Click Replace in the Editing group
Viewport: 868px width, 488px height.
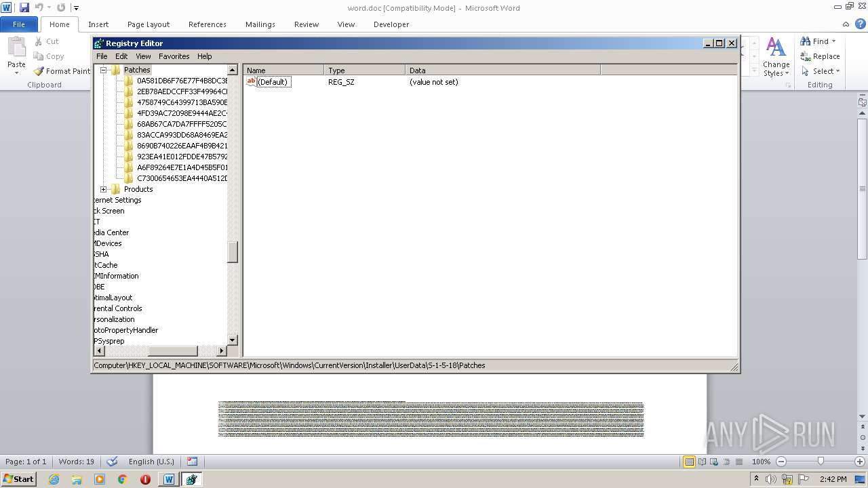pos(820,56)
